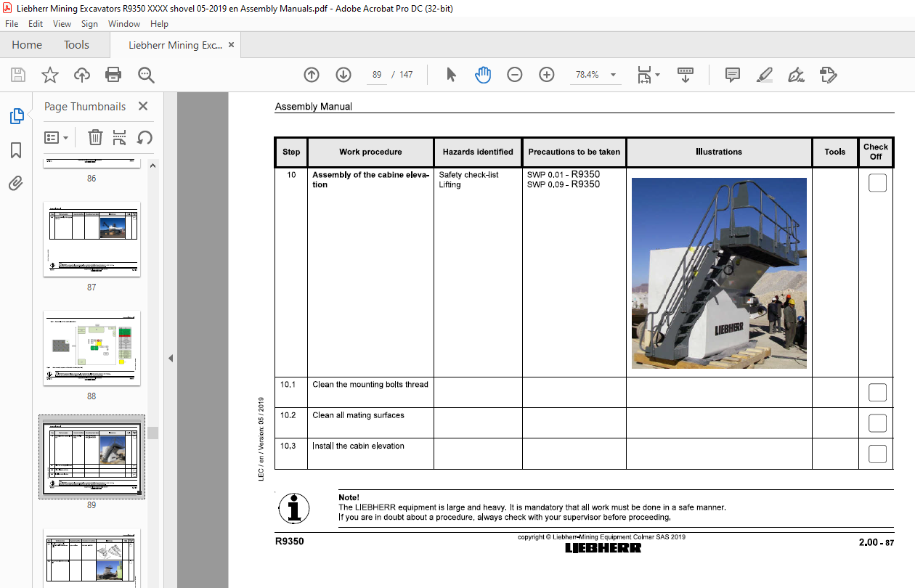
Task: Rotate pages using the rotate icon
Action: (145, 137)
